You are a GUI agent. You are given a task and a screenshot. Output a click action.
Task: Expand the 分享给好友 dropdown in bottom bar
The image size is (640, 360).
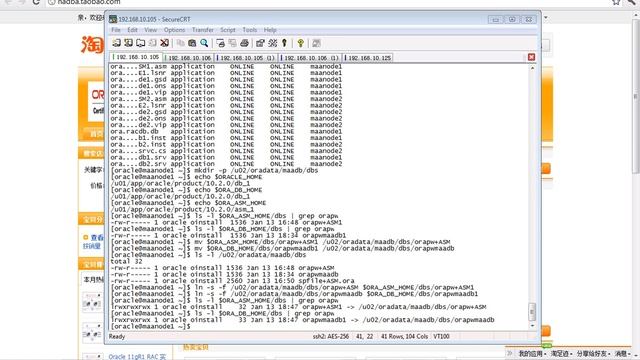coord(593,353)
